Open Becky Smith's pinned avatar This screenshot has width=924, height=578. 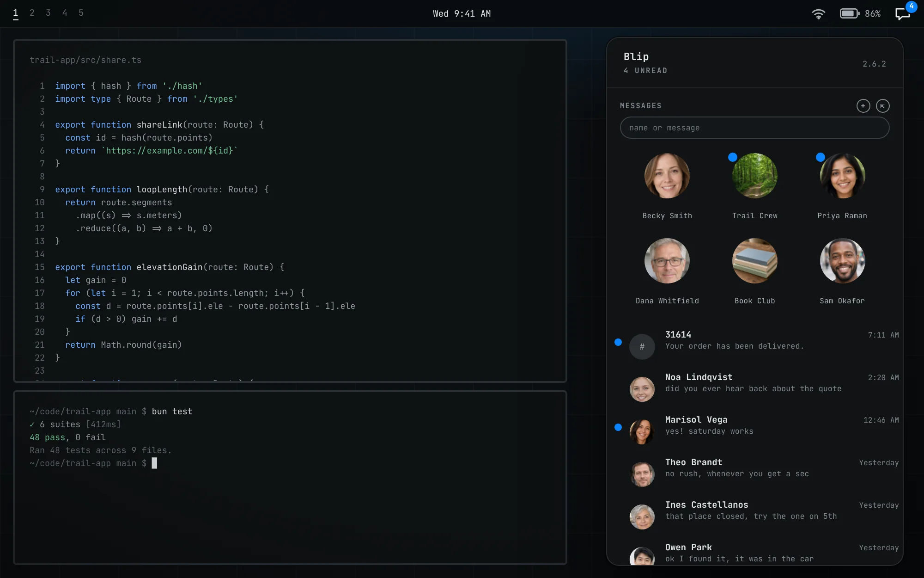click(667, 176)
